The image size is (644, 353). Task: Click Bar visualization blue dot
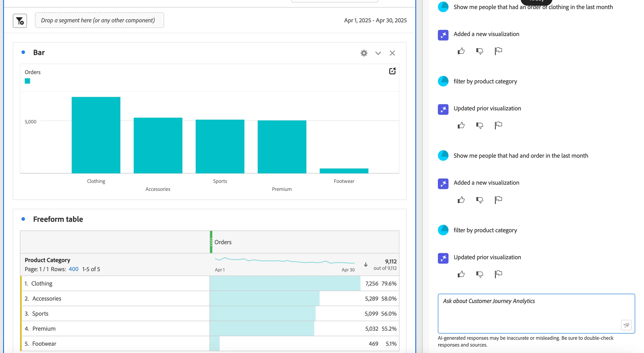point(23,52)
